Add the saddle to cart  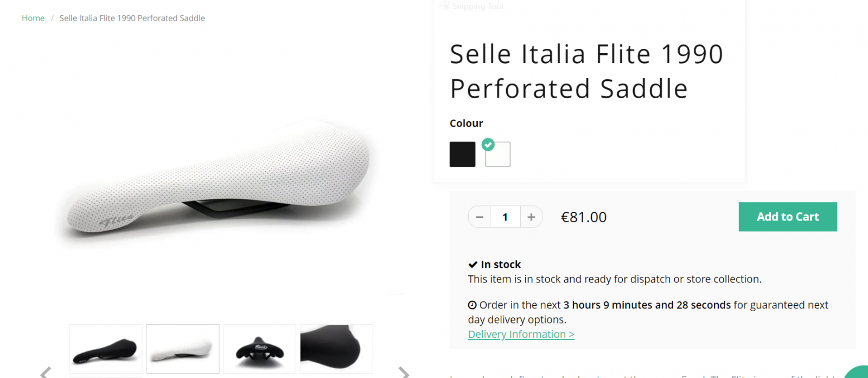coord(788,217)
